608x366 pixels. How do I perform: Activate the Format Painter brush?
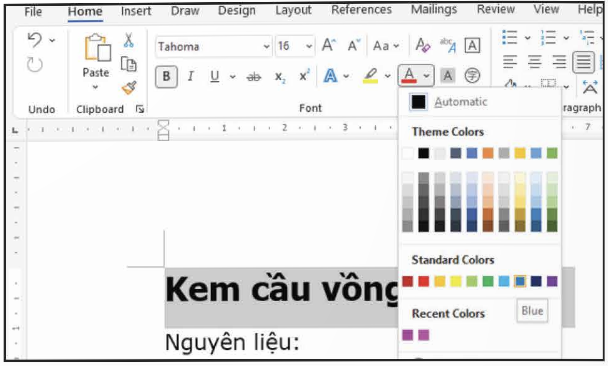[129, 88]
